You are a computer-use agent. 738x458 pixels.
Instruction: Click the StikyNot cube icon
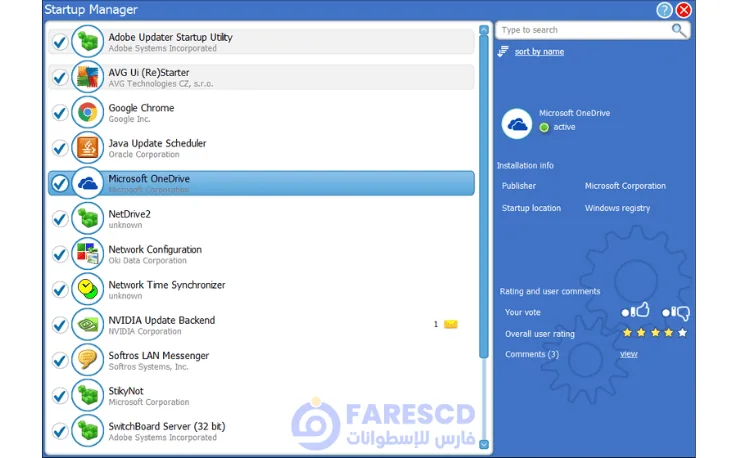(88, 395)
